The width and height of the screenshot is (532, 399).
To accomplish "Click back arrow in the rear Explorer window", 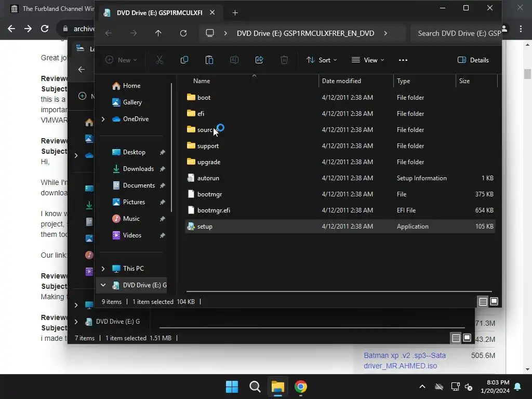I will [x=82, y=70].
